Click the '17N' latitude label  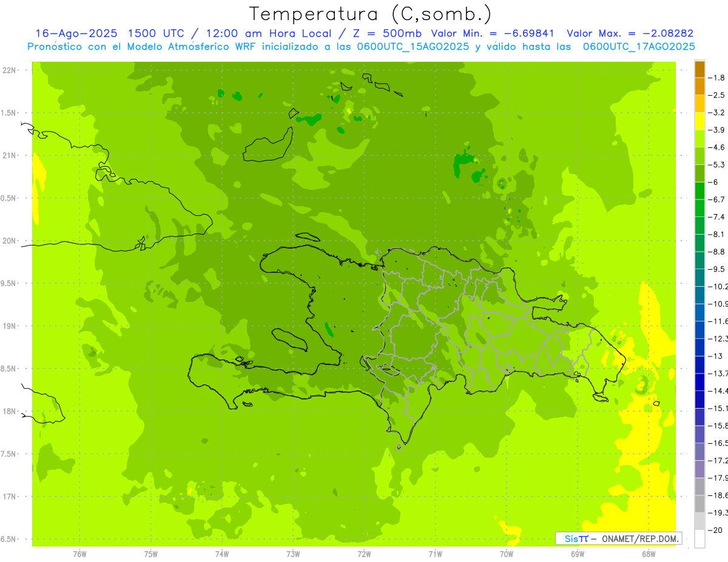(10, 497)
